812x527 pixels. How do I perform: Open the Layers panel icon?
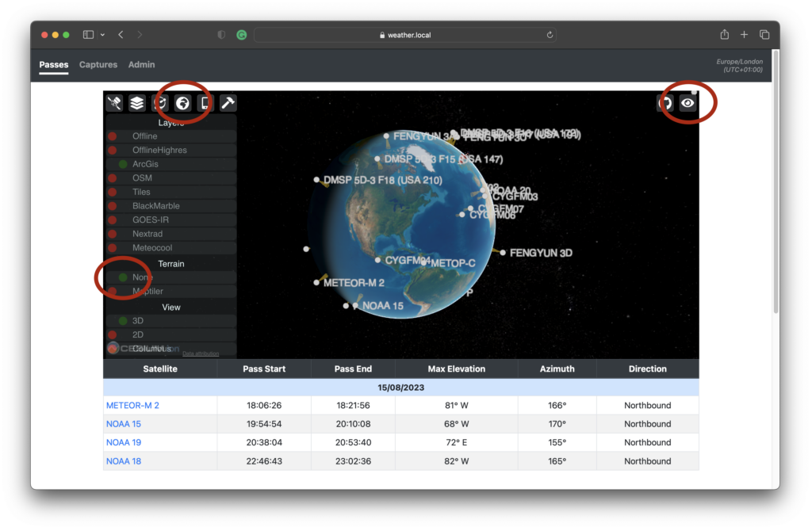pyautogui.click(x=136, y=102)
